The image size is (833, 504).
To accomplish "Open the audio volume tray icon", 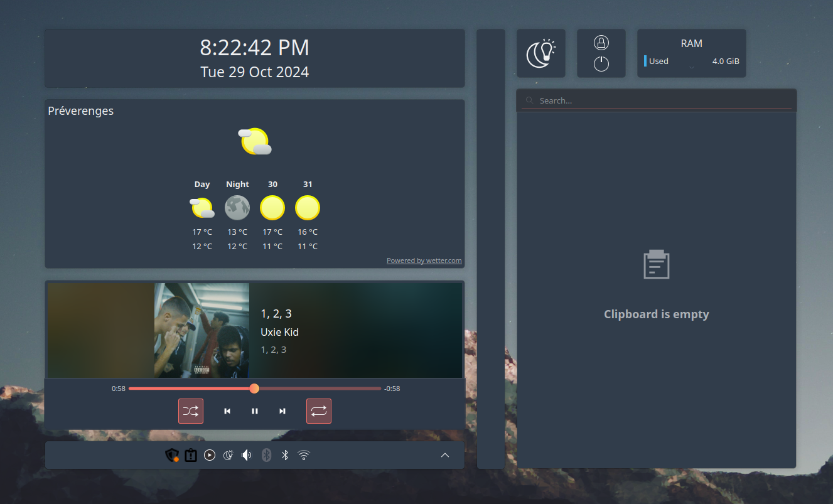I will click(247, 455).
